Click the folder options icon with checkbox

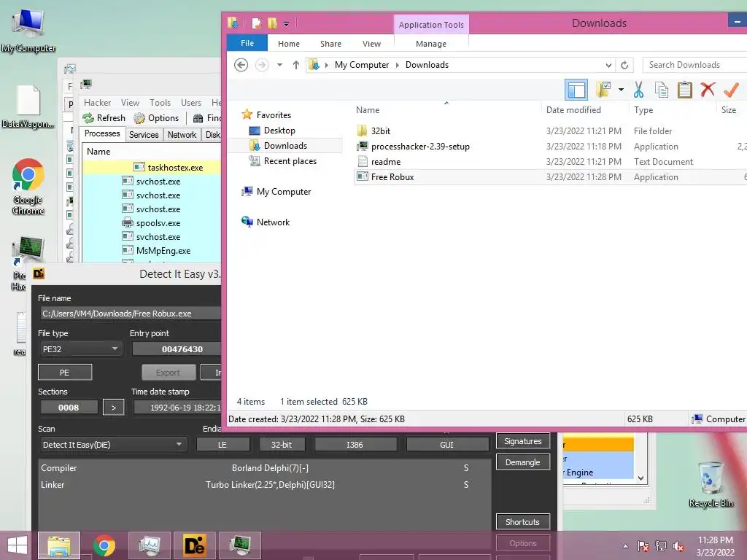(603, 90)
